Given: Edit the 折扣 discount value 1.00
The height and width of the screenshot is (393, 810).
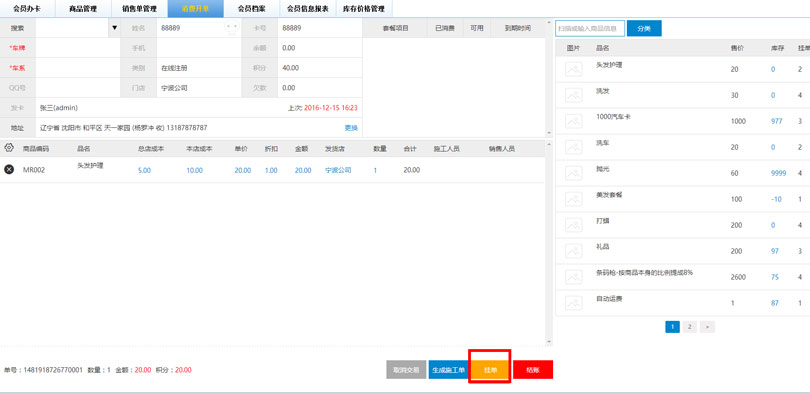Looking at the screenshot, I should coord(271,170).
